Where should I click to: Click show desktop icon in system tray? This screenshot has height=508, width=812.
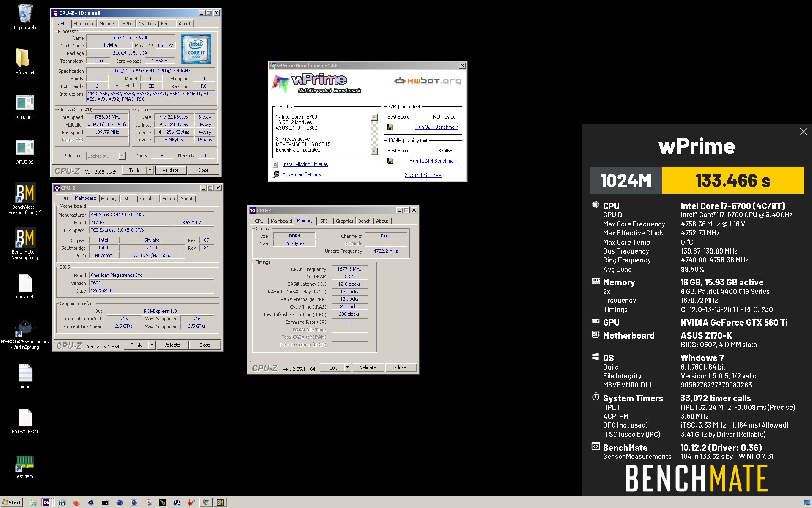[806, 502]
